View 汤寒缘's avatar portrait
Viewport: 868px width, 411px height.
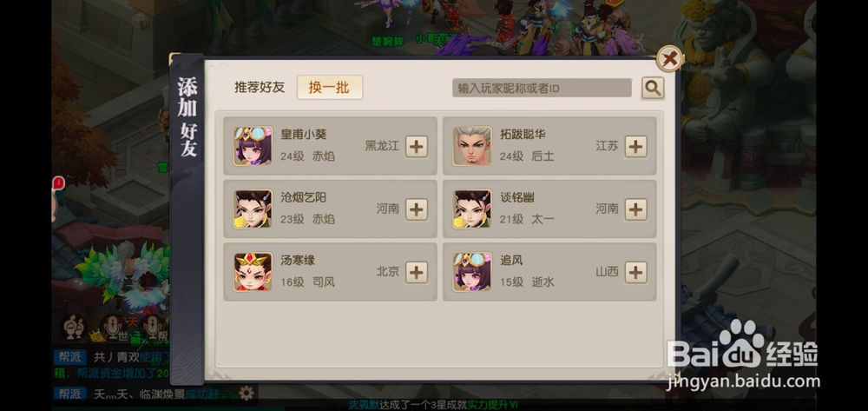coord(253,272)
